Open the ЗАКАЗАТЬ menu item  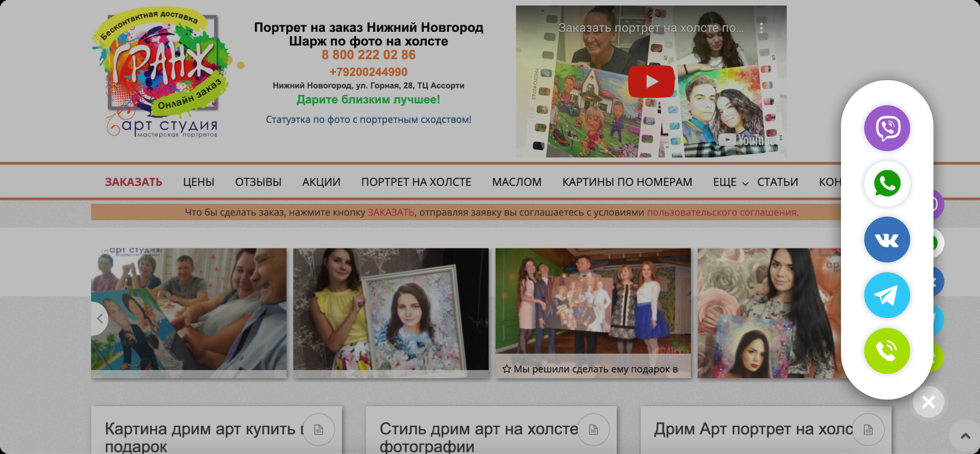pyautogui.click(x=134, y=182)
